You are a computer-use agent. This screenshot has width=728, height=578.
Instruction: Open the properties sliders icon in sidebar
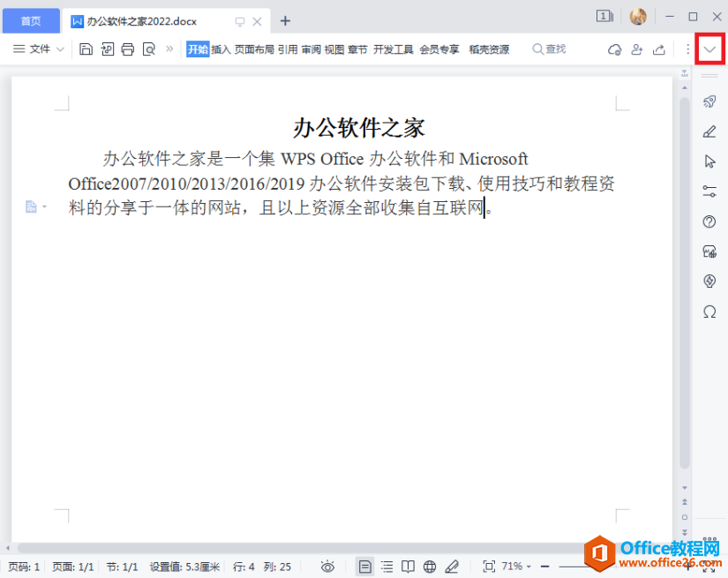point(709,191)
